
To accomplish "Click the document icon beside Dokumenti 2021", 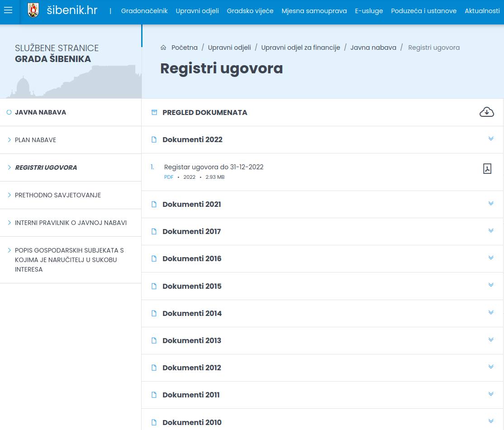I will [x=154, y=204].
